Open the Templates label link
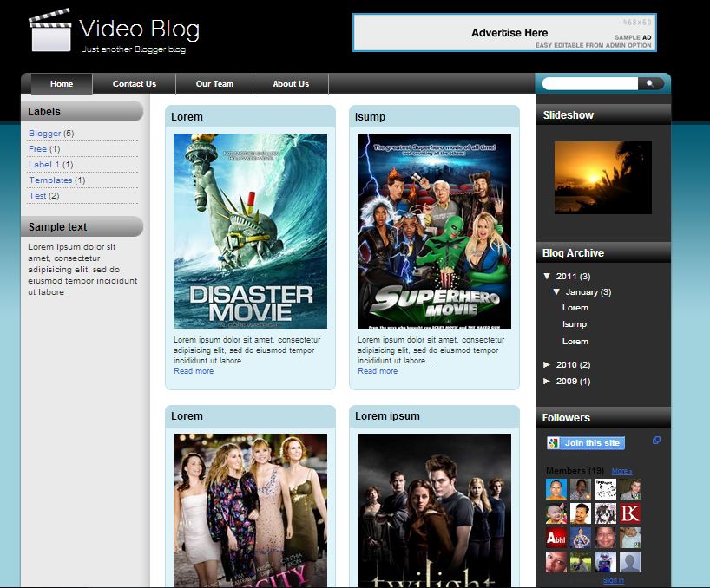Image resolution: width=710 pixels, height=588 pixels. 50,180
